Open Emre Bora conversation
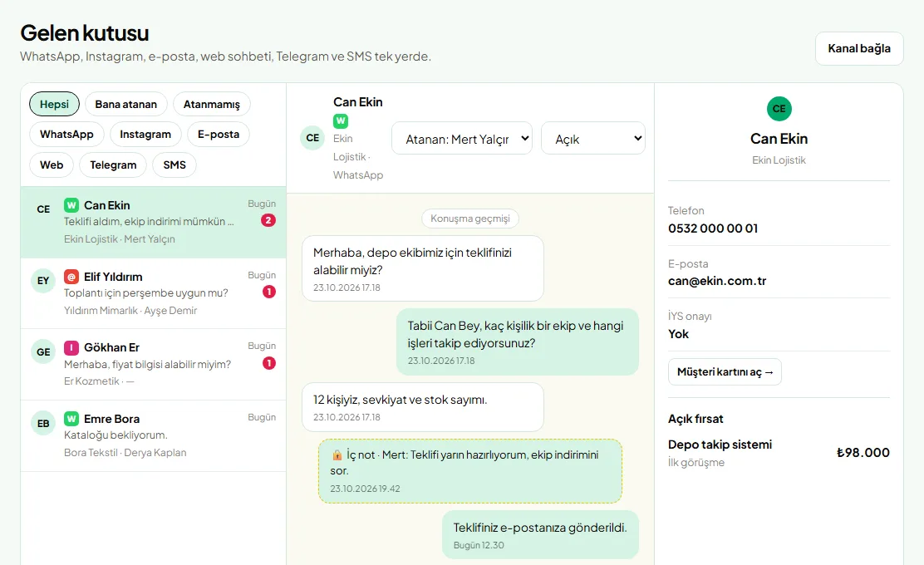This screenshot has height=565, width=924. [153, 435]
